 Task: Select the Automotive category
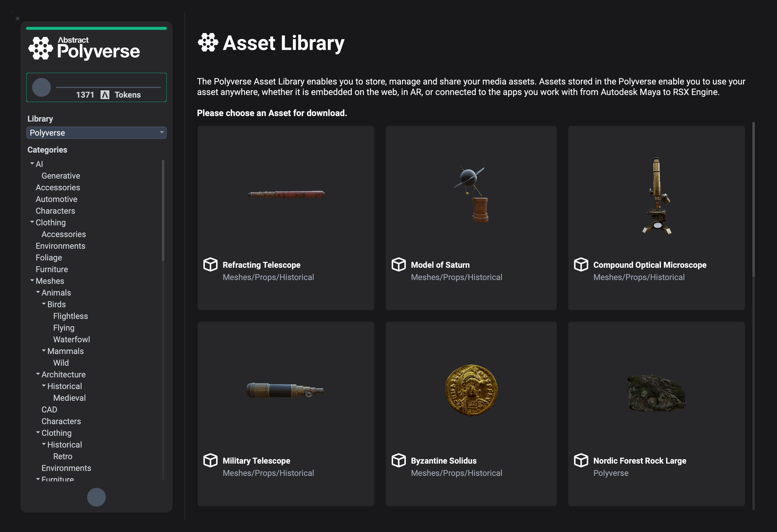tap(56, 199)
